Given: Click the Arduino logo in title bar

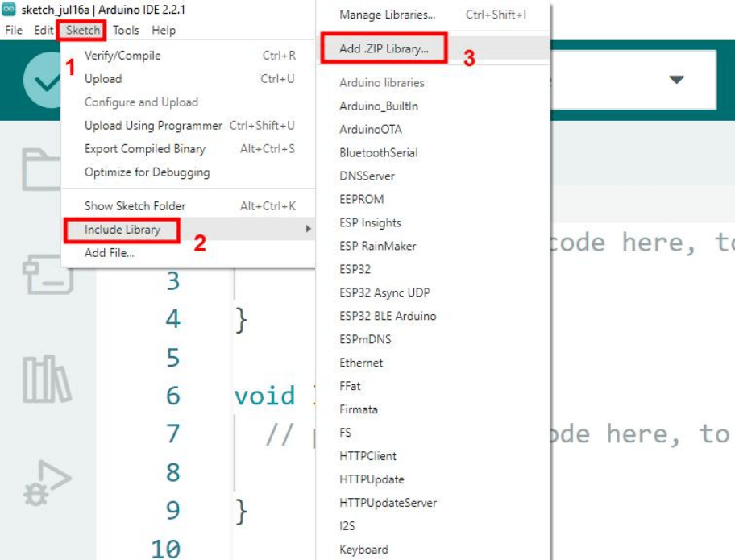Looking at the screenshot, I should click(x=9, y=10).
